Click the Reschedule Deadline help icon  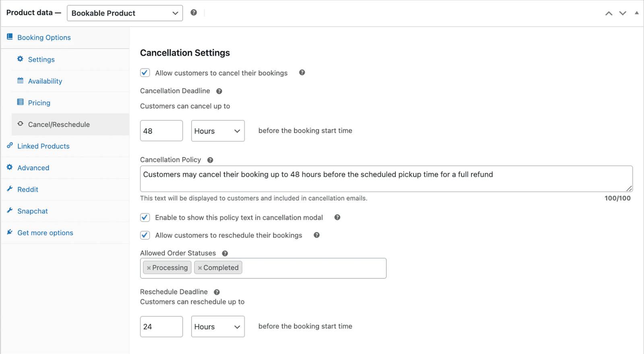pos(217,292)
